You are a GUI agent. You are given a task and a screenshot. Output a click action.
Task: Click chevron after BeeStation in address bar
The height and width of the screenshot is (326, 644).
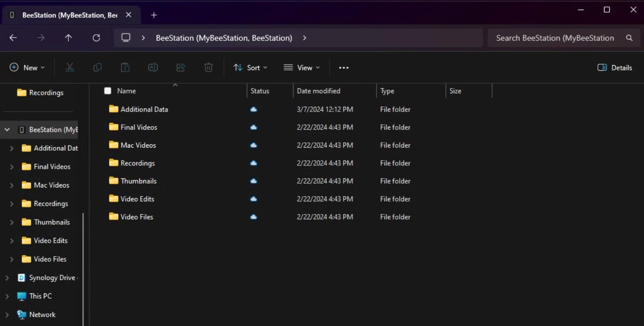click(x=304, y=38)
